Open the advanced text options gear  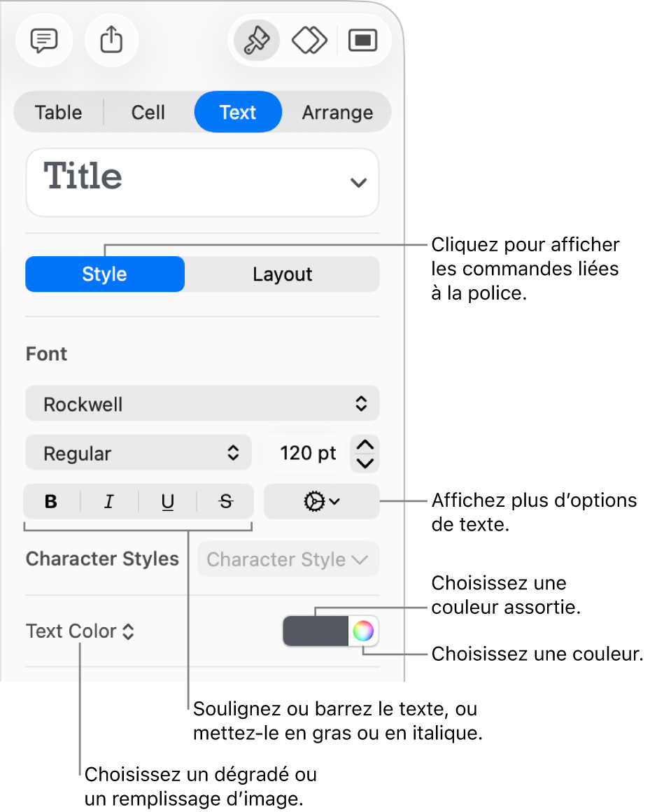[x=321, y=501]
